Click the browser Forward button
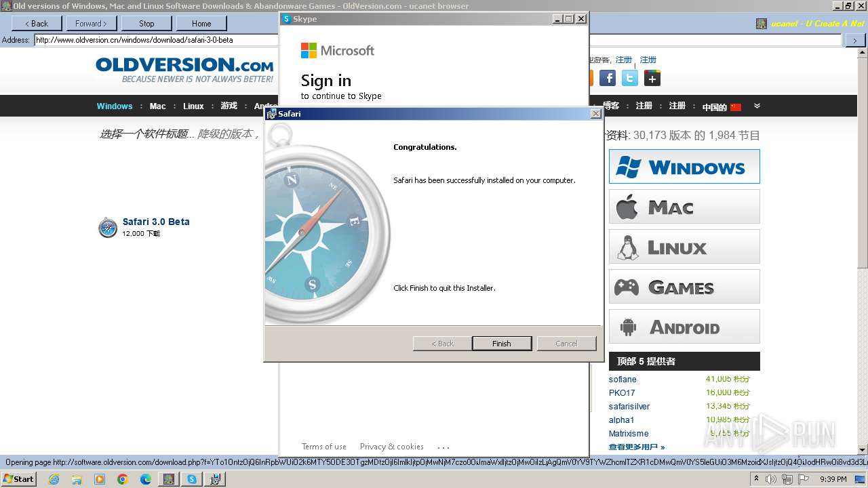The image size is (868, 488). [92, 23]
